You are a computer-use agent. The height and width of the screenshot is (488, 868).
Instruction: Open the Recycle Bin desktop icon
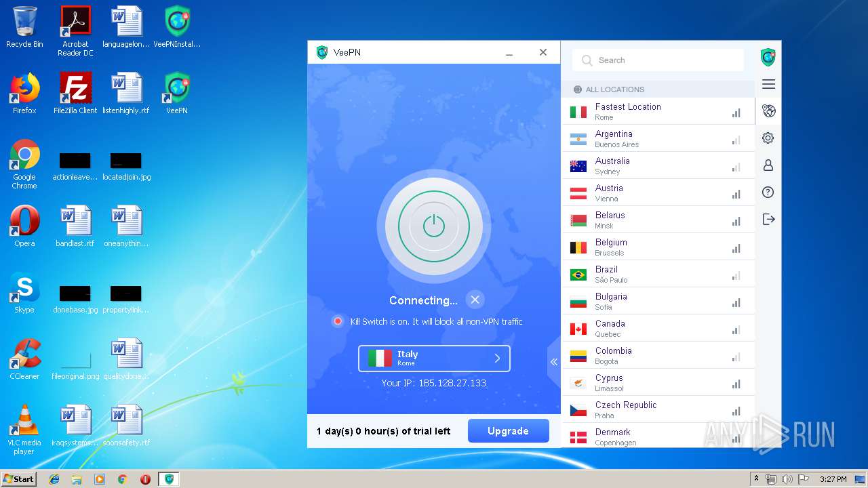(x=24, y=27)
